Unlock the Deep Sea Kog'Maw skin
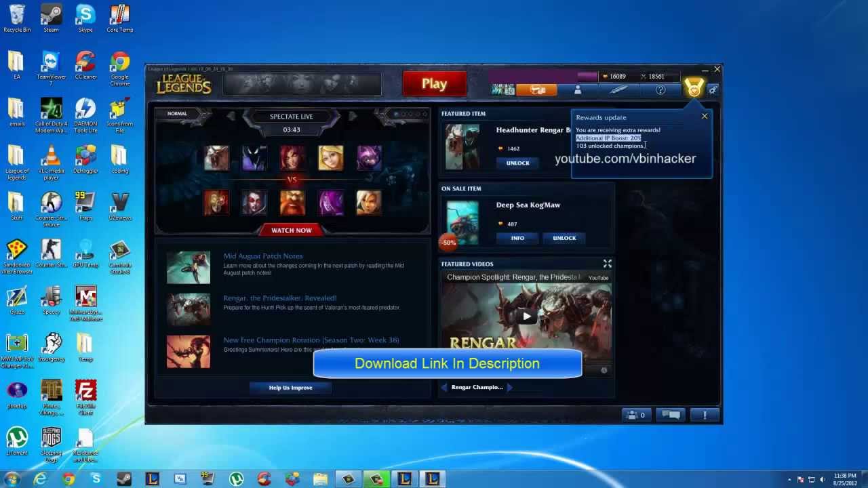This screenshot has width=868, height=488. pyautogui.click(x=564, y=238)
